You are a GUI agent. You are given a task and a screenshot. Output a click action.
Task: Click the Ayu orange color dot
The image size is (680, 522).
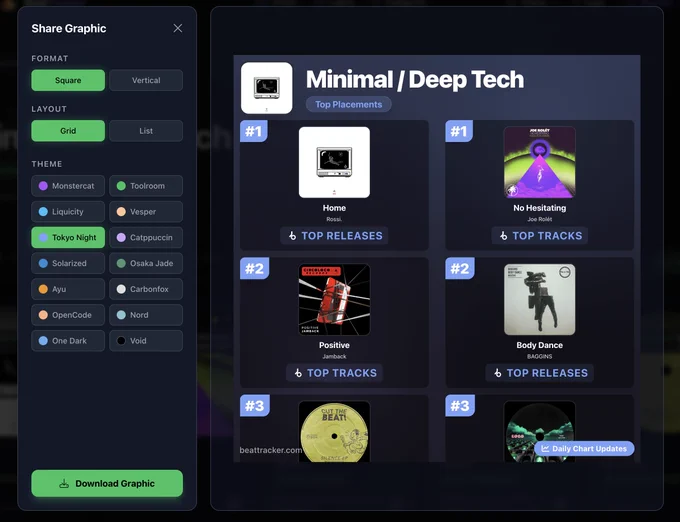coord(43,289)
